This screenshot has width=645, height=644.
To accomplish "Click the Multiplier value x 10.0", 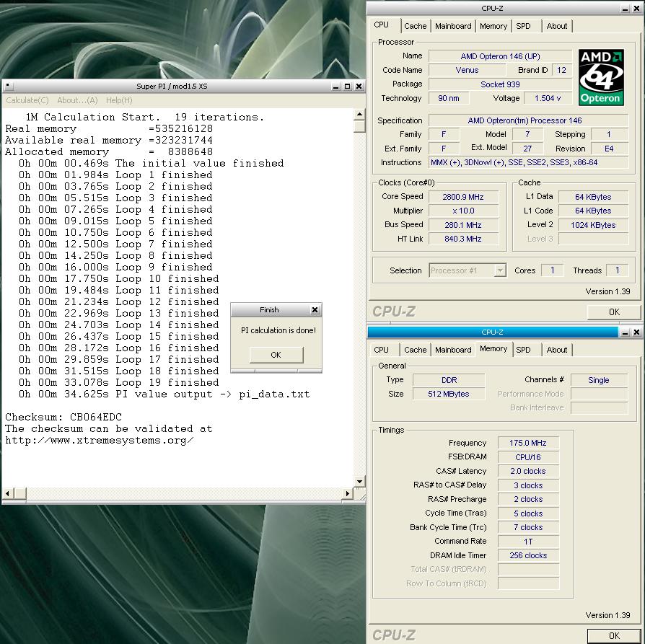I will tap(463, 211).
